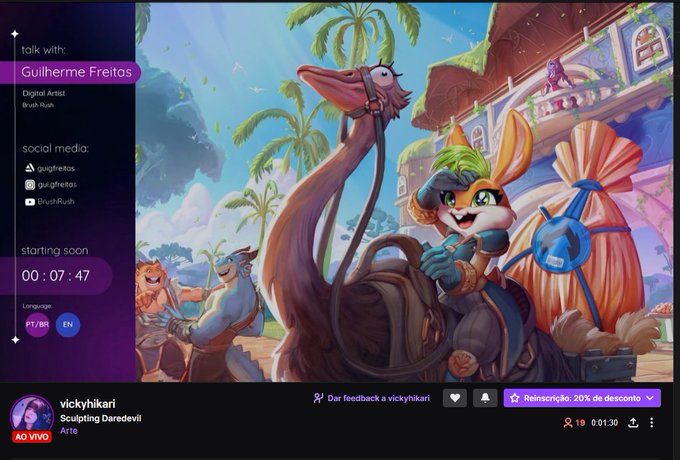Open the vickyhikari channel name link
Screen dimensions: 680x460
coord(88,404)
